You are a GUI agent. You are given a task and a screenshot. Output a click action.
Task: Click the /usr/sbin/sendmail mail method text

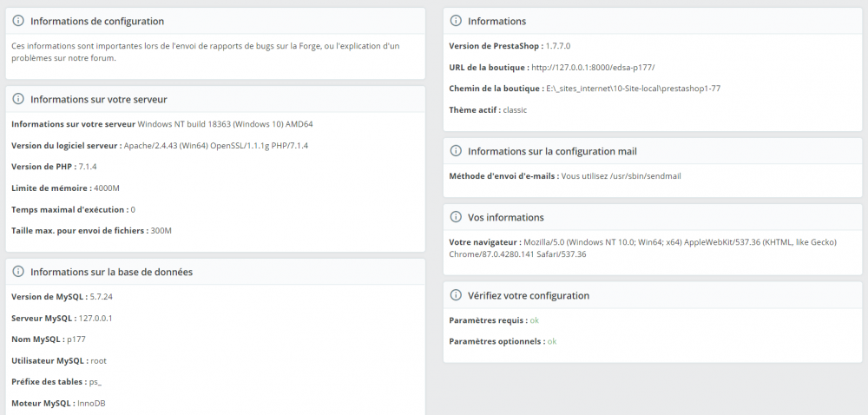(621, 176)
